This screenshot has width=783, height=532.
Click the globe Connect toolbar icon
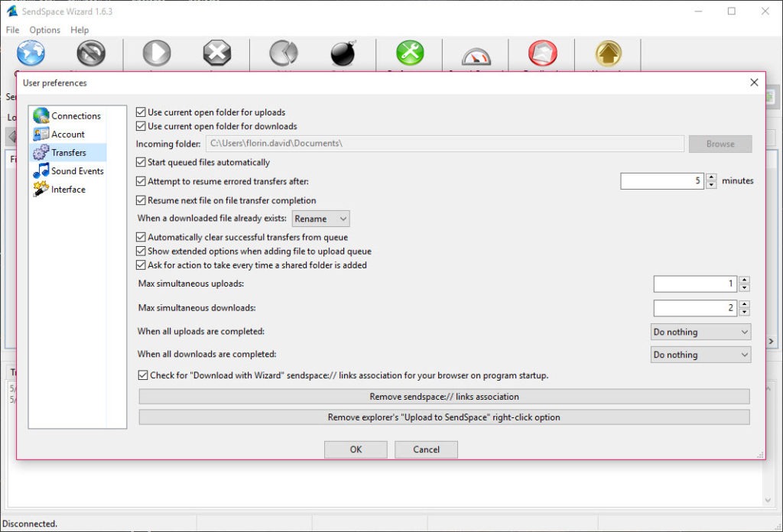pyautogui.click(x=31, y=53)
